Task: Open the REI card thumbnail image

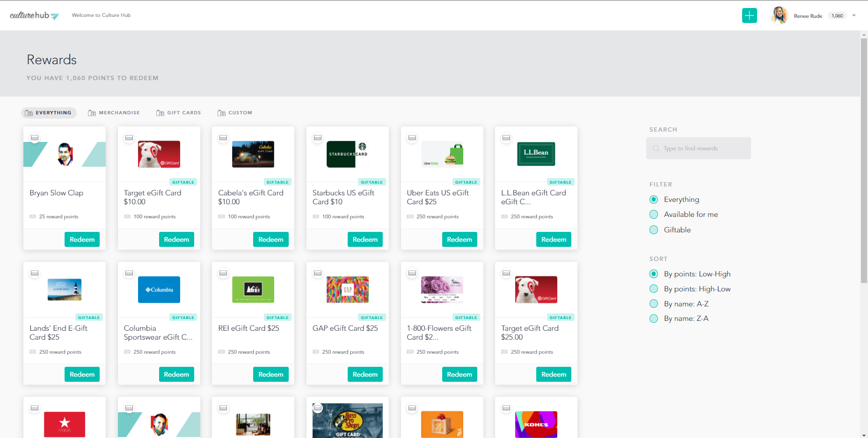Action: coord(253,290)
